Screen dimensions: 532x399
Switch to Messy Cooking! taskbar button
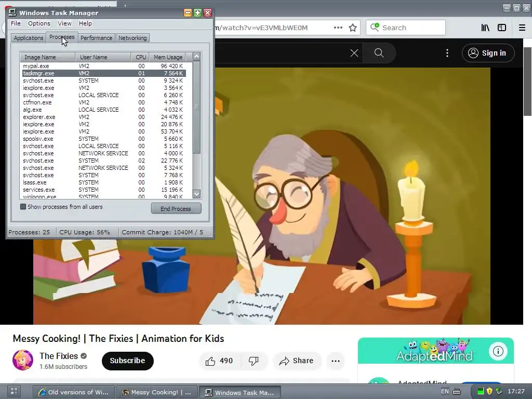click(157, 392)
